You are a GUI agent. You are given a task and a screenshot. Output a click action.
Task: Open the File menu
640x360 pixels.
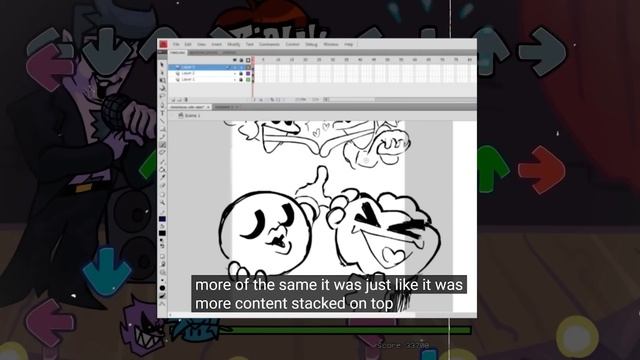point(176,44)
